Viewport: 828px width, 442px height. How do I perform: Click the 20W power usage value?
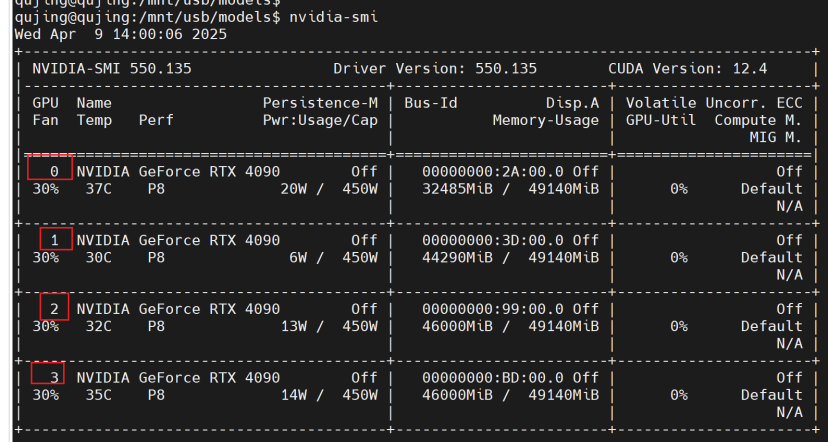point(294,189)
